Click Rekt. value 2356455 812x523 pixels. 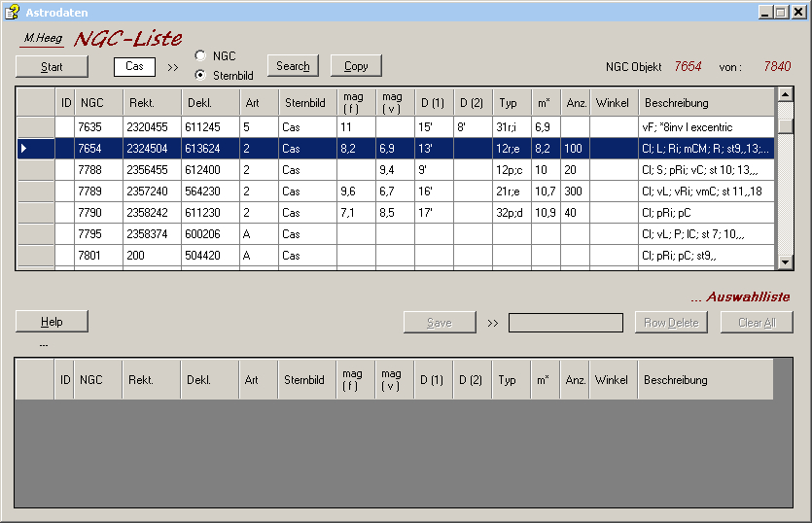(x=153, y=170)
